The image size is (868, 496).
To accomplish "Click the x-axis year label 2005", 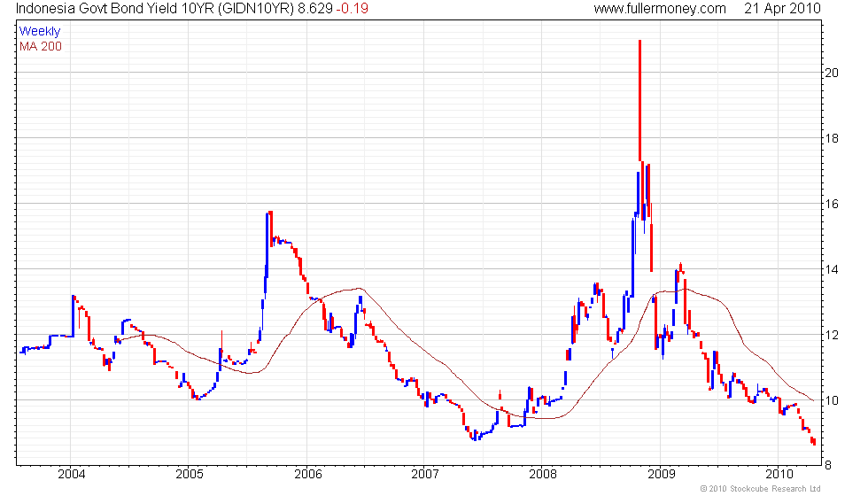I will [x=190, y=475].
